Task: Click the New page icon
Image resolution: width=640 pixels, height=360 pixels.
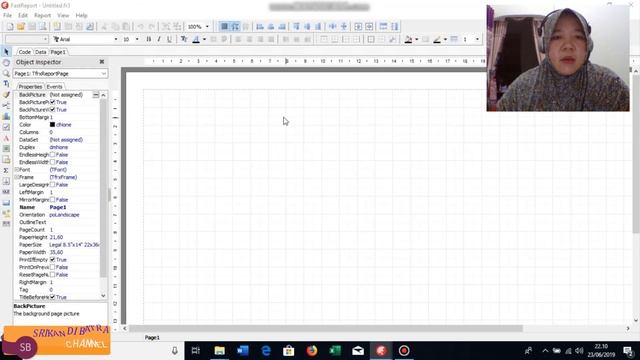Action: point(57,27)
